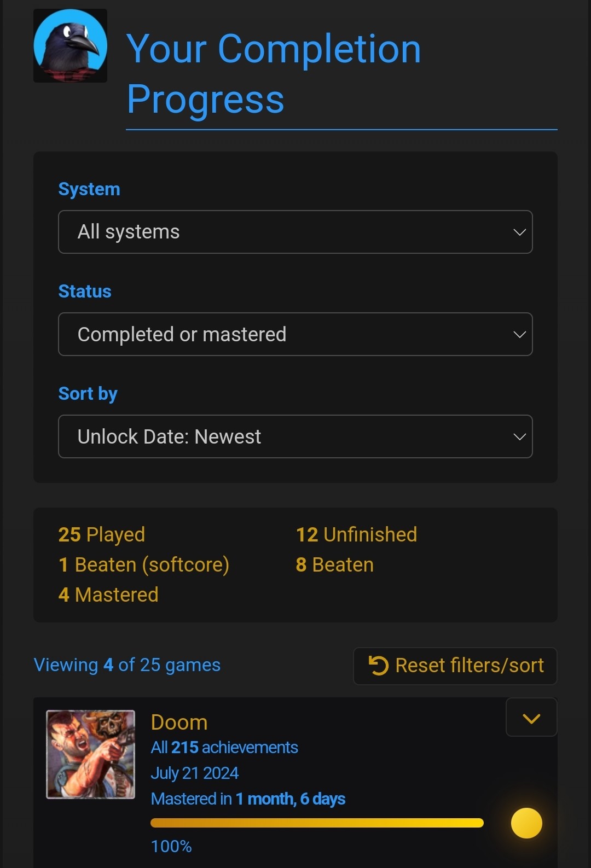Select the 12 Unfinished stat
The width and height of the screenshot is (591, 868).
(x=356, y=534)
